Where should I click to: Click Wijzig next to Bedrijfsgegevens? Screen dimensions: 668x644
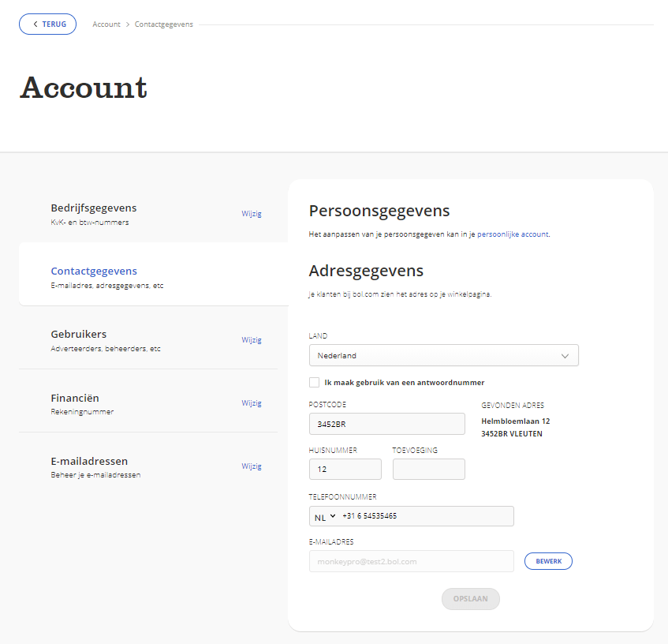(x=252, y=213)
